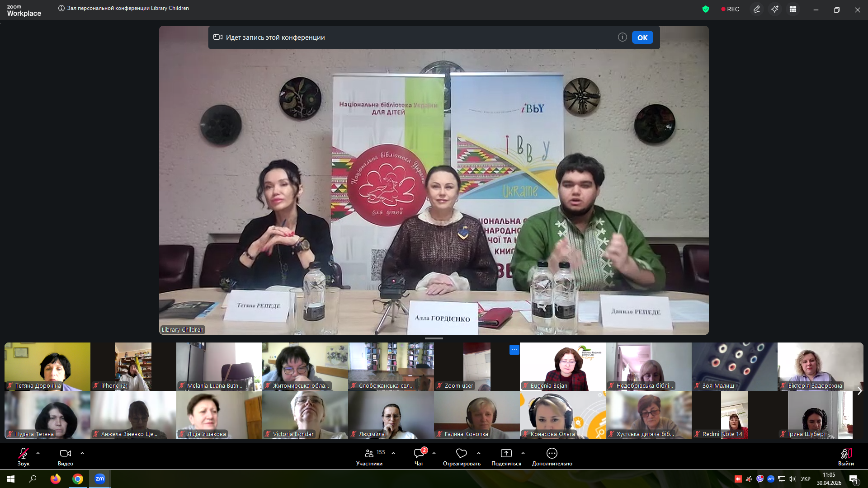Open the Чат chat panel

pyautogui.click(x=420, y=456)
